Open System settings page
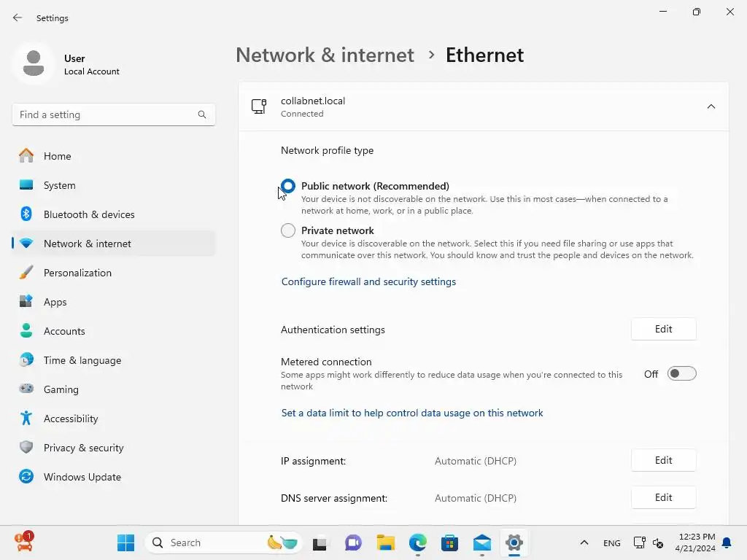 (x=114, y=185)
